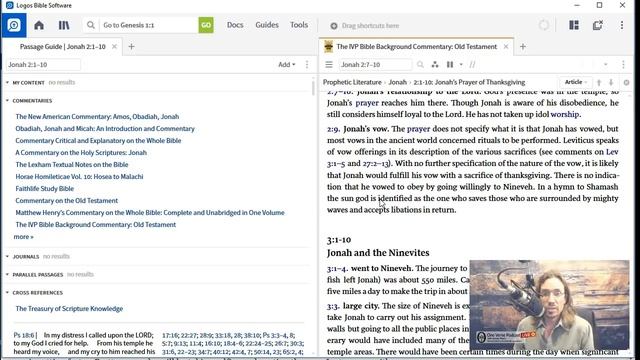Image resolution: width=640 pixels, height=360 pixels.
Task: Open the commentary table of contents hamburger
Action: click(x=329, y=64)
